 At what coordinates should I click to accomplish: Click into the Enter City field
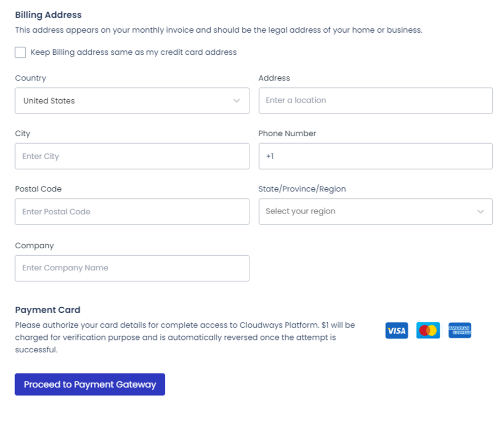[x=132, y=156]
